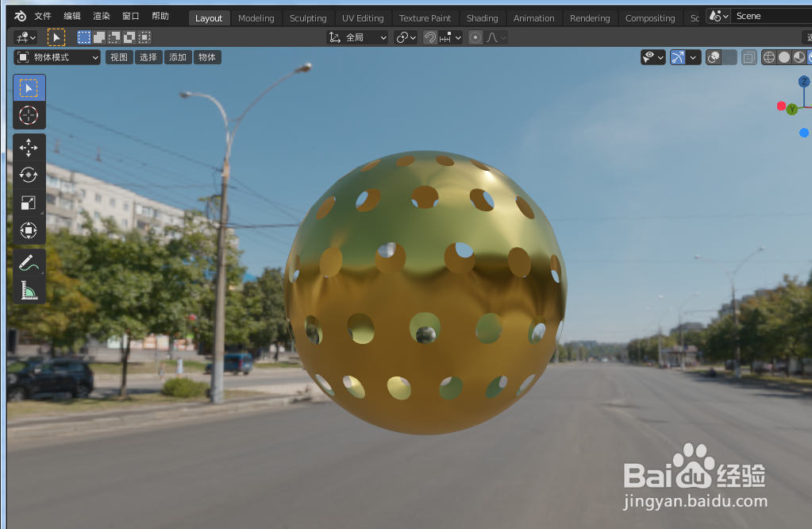Switch to the Modeling workspace tab
812x529 pixels.
pos(256,18)
